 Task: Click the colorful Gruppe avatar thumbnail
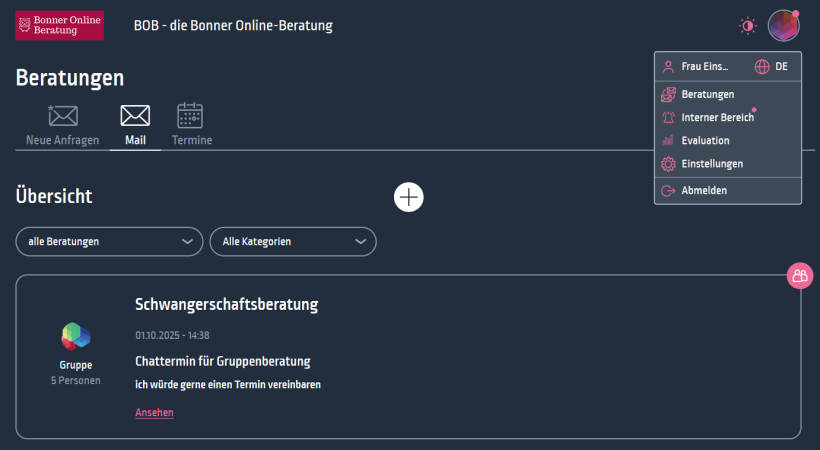[x=76, y=336]
